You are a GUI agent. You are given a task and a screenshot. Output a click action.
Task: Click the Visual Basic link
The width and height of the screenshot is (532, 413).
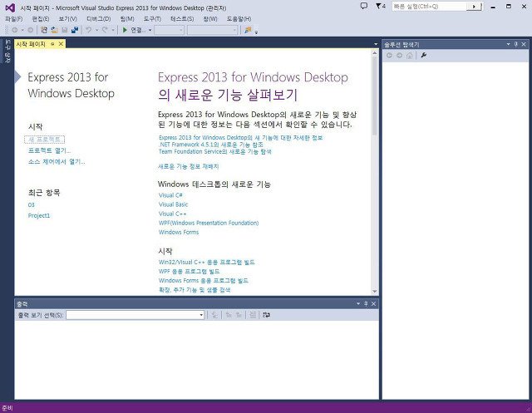(x=174, y=204)
